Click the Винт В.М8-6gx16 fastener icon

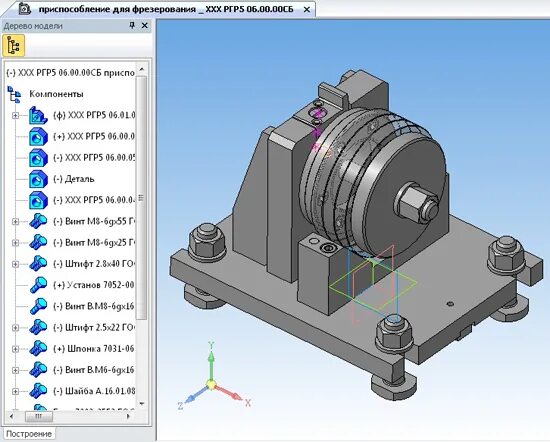pyautogui.click(x=38, y=306)
